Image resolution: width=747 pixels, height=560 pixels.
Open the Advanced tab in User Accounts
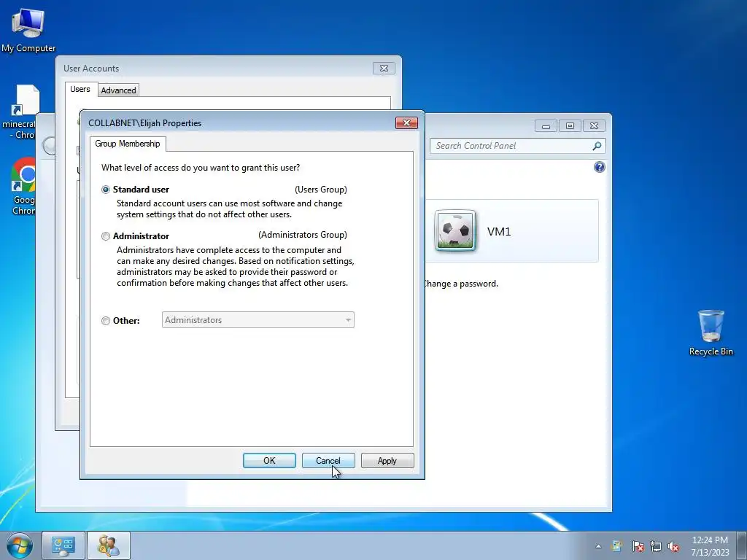tap(118, 90)
